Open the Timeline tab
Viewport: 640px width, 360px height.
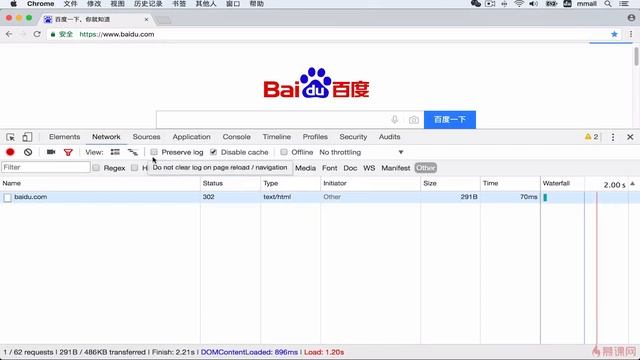click(277, 137)
